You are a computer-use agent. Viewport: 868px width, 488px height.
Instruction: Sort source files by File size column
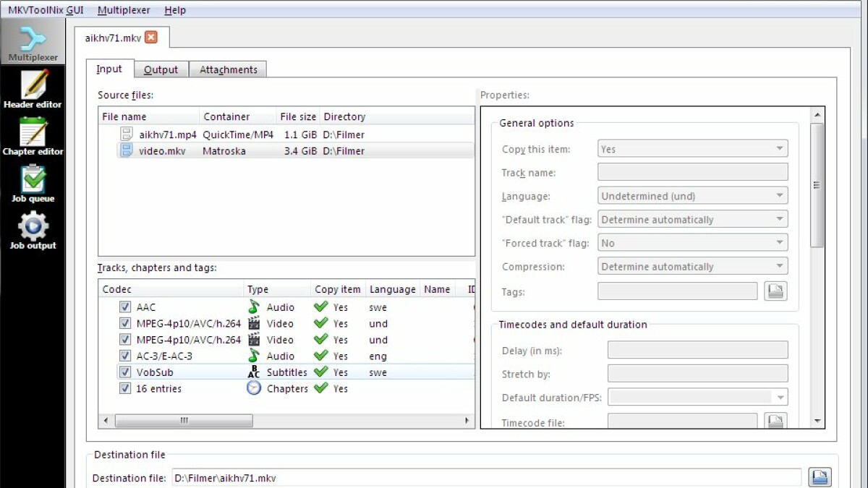click(298, 116)
